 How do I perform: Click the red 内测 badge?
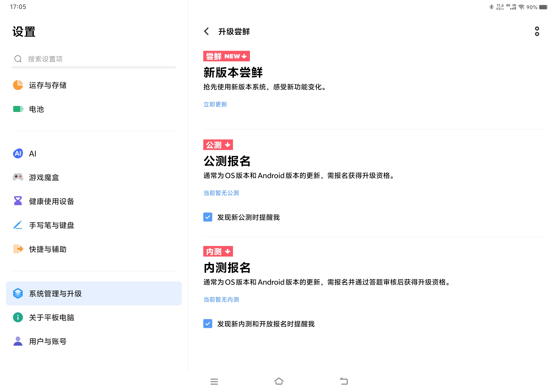218,251
